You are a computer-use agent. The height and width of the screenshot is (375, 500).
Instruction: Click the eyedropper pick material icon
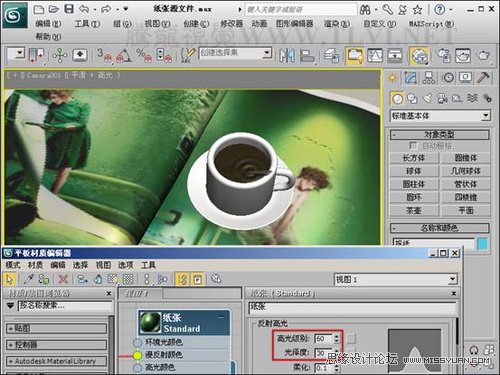[x=29, y=279]
